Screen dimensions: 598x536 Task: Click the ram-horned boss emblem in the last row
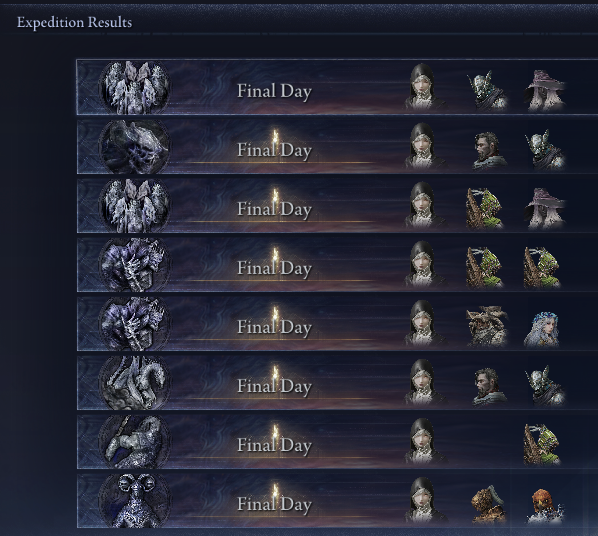click(134, 501)
